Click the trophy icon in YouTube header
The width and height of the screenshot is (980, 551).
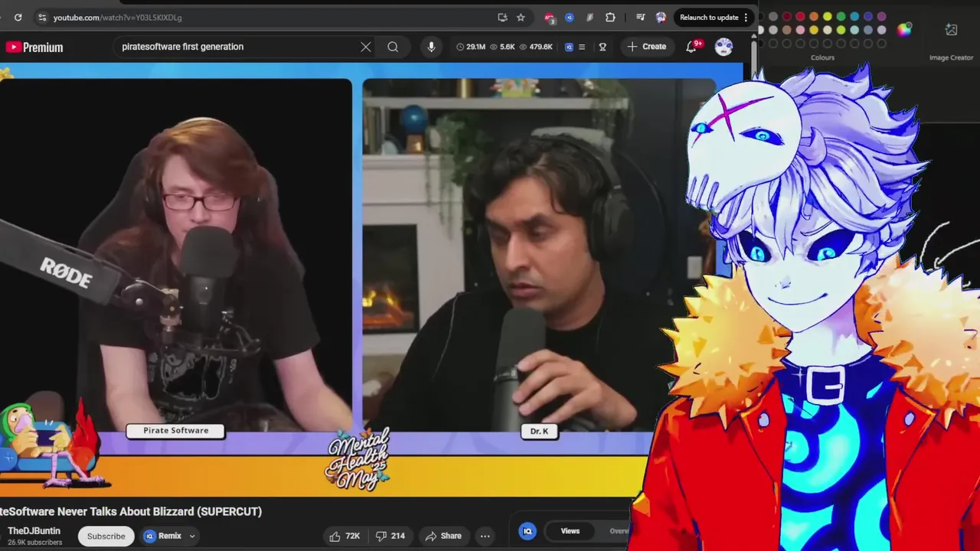pos(603,47)
